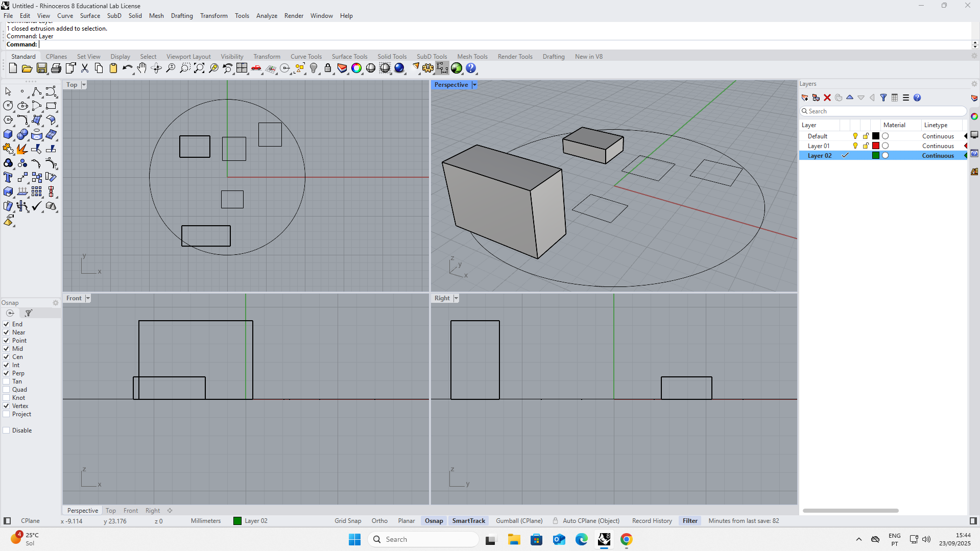The height and width of the screenshot is (551, 980).
Task: Delete the selected layer using the red X
Action: click(x=827, y=98)
